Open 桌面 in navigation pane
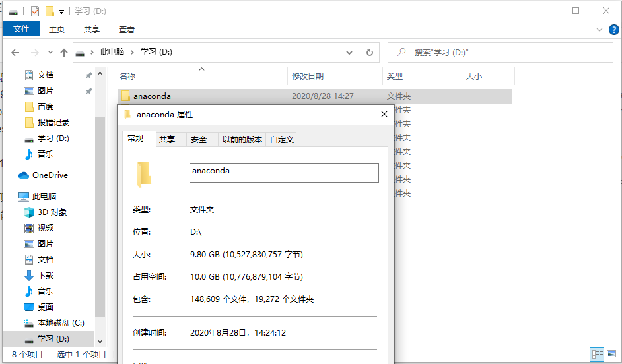 tap(46, 307)
